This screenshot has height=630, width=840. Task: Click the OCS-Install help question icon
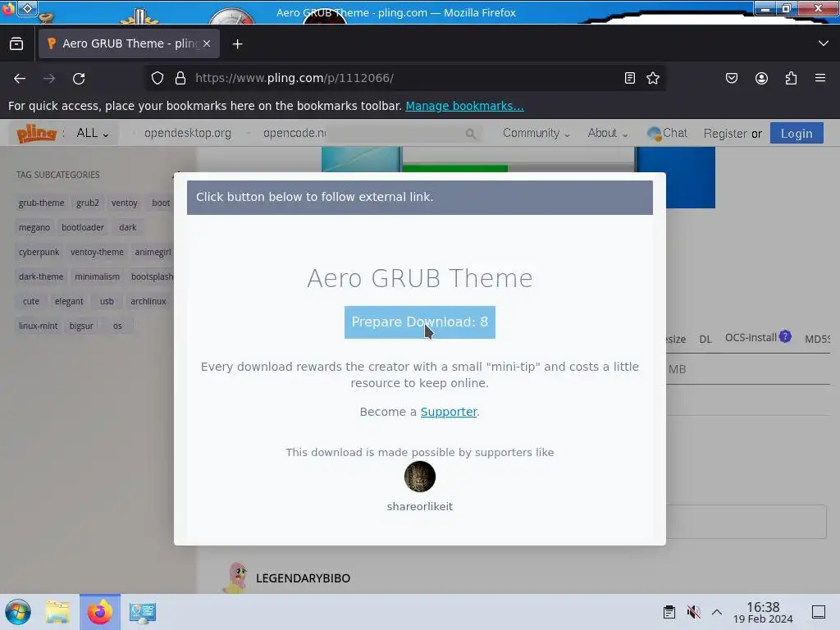click(x=785, y=336)
